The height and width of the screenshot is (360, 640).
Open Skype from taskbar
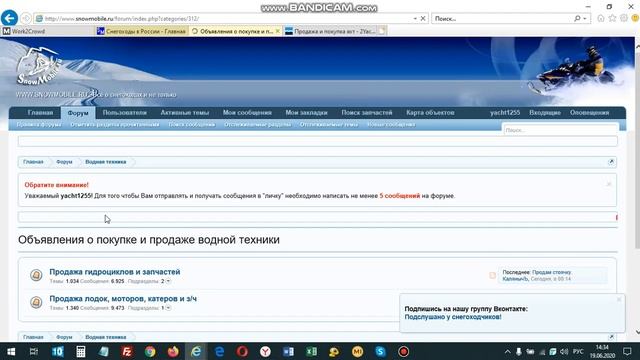[x=380, y=351]
